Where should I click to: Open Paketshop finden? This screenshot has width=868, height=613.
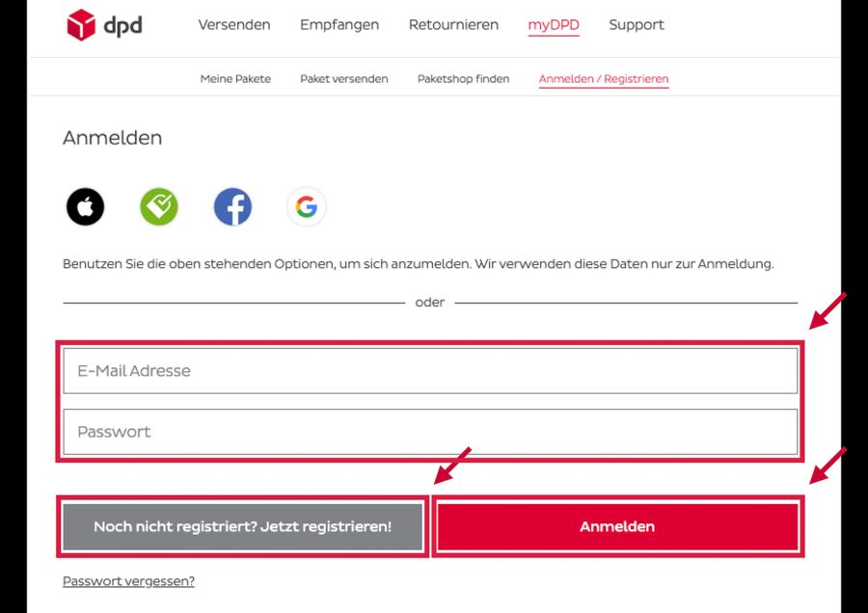pos(463,79)
